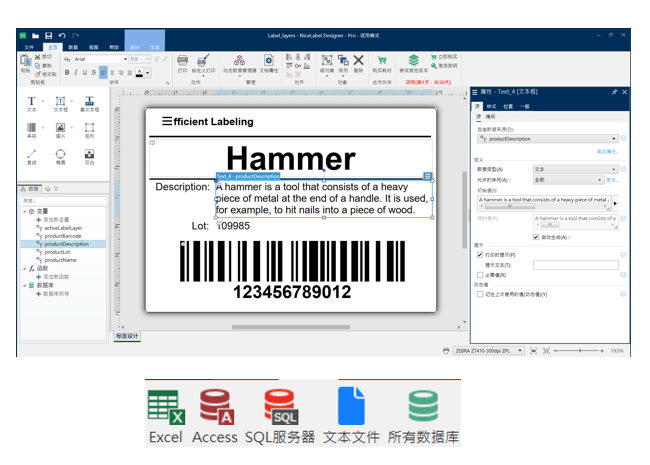Click 添加新变量 to add a variable
The image size is (650, 465).
pos(56,220)
